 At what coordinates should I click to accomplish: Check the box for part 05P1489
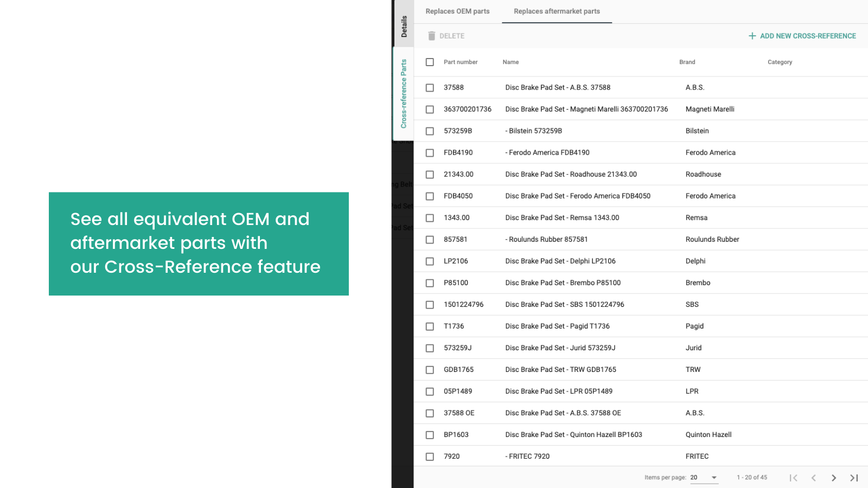click(x=430, y=391)
